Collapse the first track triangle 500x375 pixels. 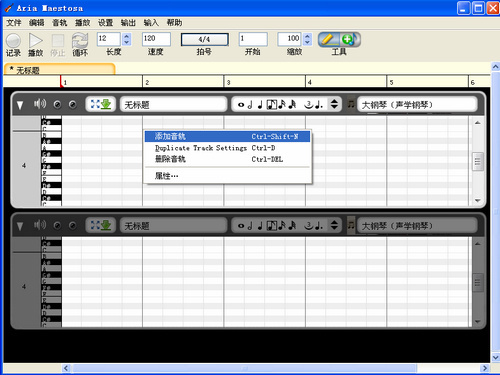[x=20, y=105]
